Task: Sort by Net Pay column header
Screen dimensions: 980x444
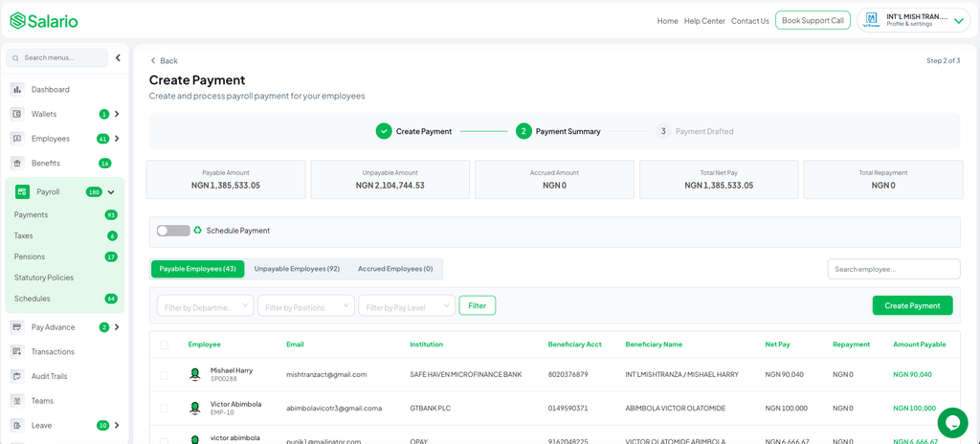Action: click(x=777, y=344)
